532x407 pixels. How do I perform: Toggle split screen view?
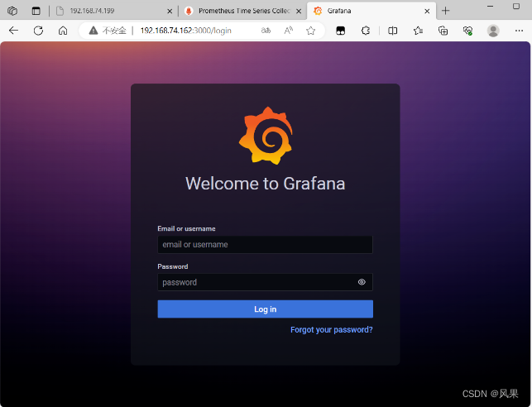392,31
